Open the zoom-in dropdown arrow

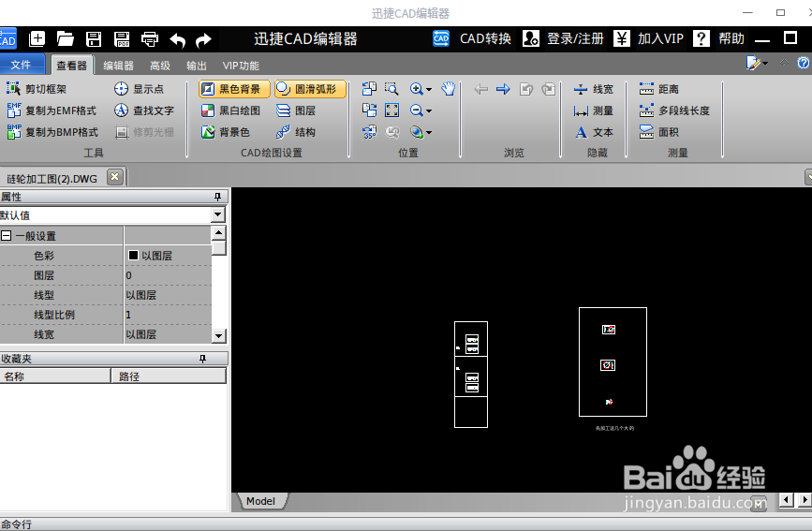[x=429, y=90]
